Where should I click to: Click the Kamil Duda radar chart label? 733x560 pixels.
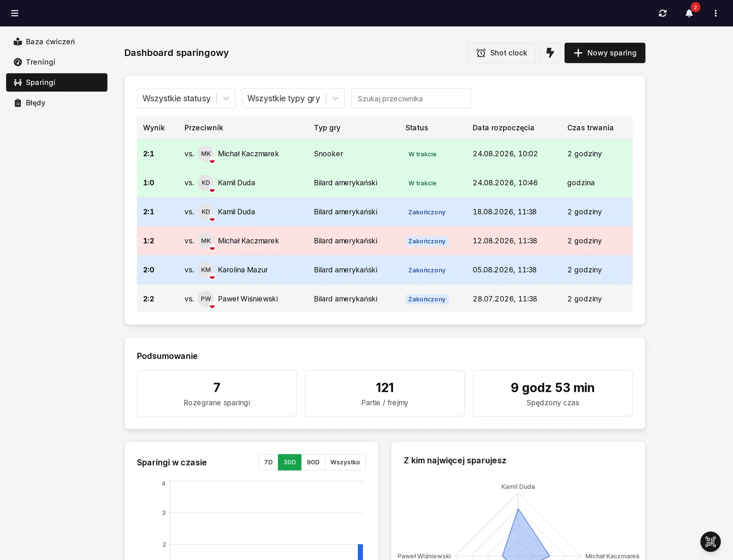[518, 487]
